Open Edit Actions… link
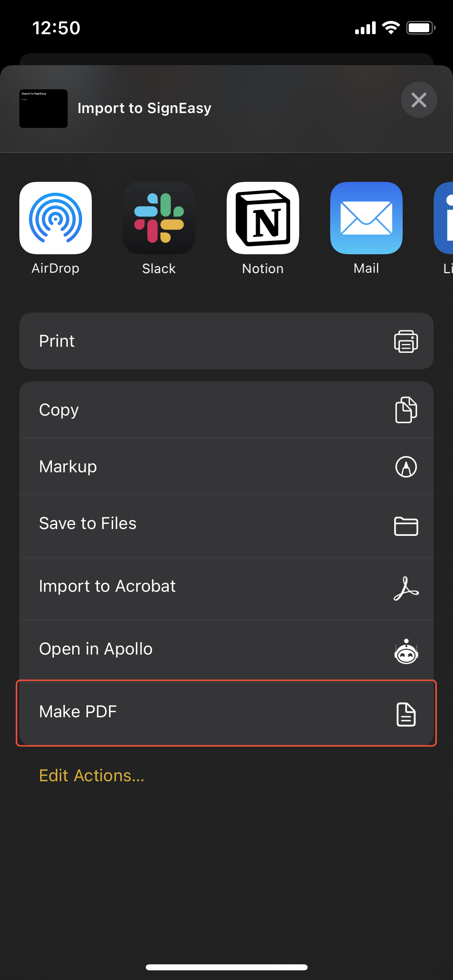The width and height of the screenshot is (453, 980). coord(91,776)
